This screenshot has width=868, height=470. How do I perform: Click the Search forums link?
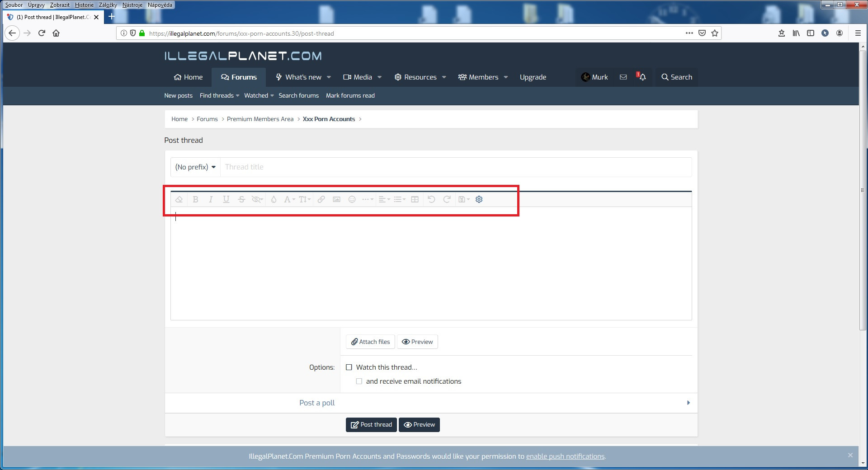coord(298,96)
